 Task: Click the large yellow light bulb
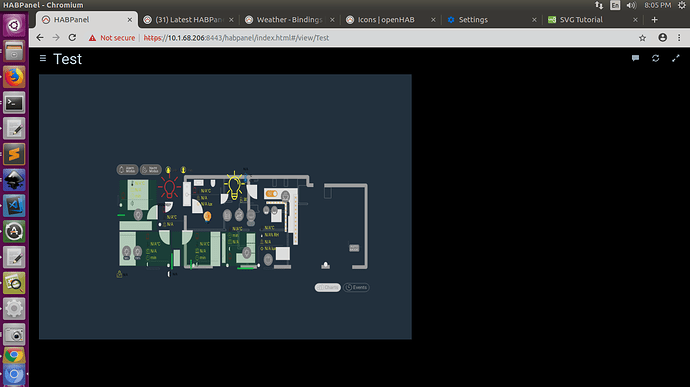pos(235,186)
